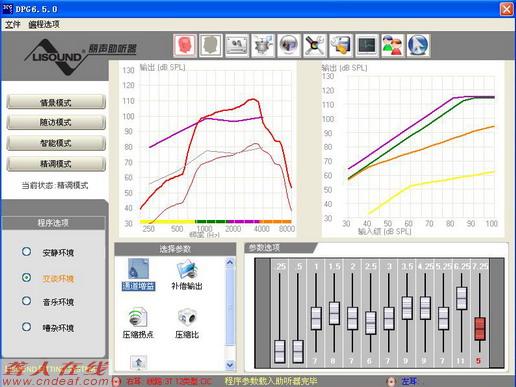This screenshot has height=387, width=516.
Task: Open the two-person users toolbar icon
Action: point(393,45)
